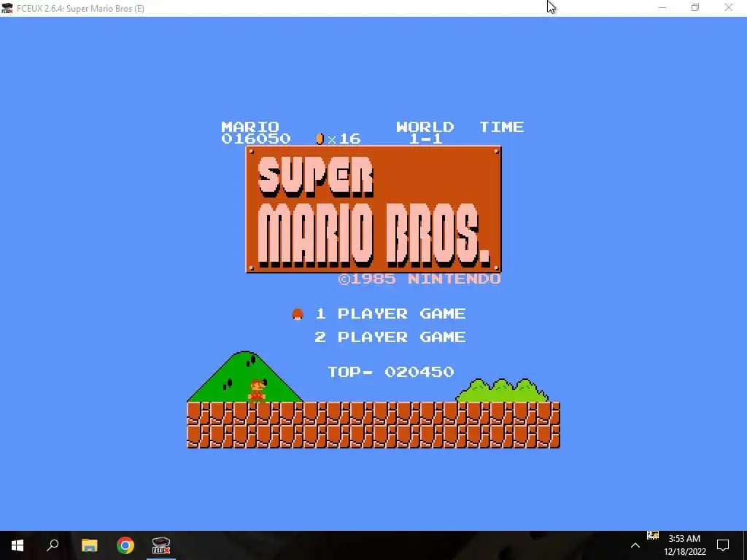The height and width of the screenshot is (560, 747).
Task: Click the light green bush
Action: pos(502,391)
